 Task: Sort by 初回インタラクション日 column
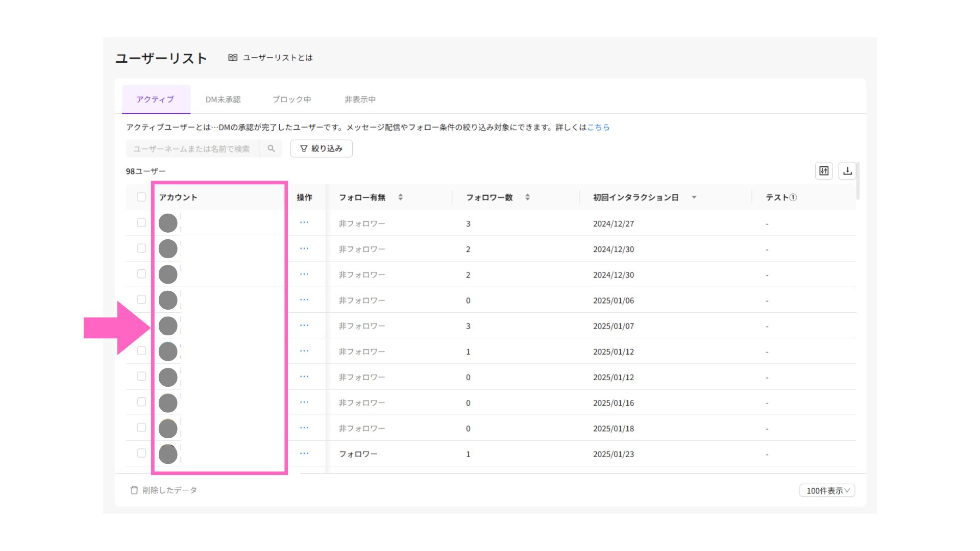click(694, 197)
